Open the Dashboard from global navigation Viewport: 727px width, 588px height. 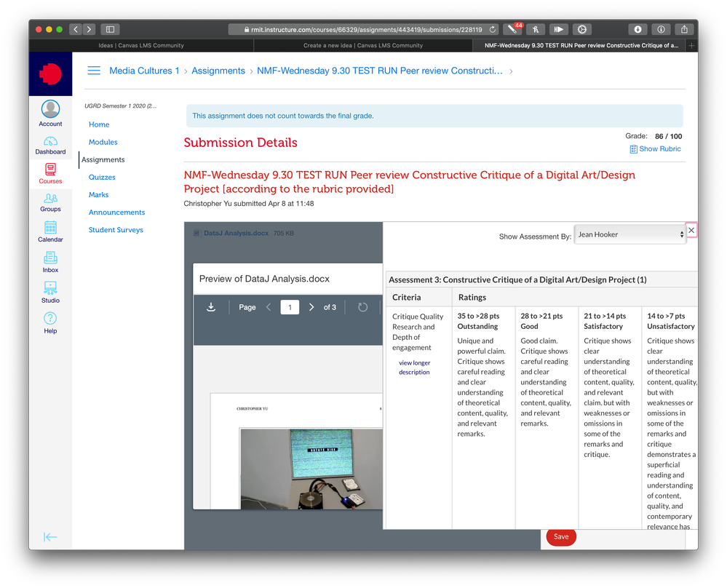point(50,146)
